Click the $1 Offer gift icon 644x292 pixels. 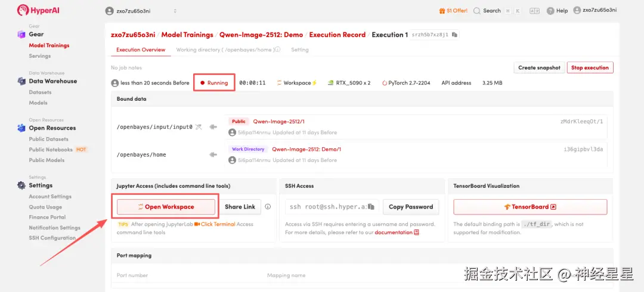(x=442, y=11)
